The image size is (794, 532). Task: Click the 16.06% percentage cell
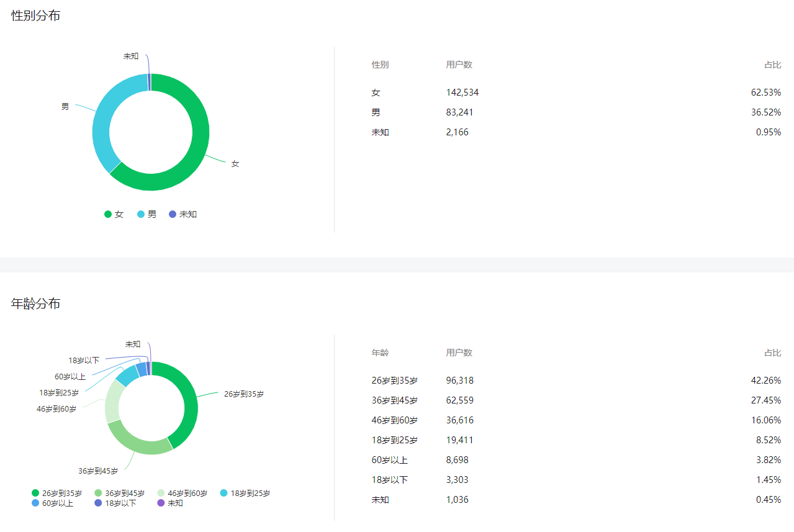766,420
